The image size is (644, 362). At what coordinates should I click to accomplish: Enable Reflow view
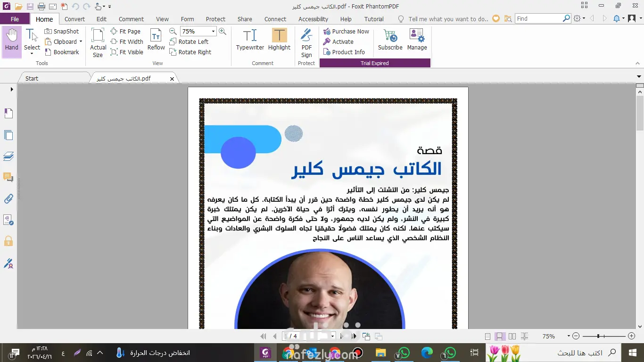[156, 40]
